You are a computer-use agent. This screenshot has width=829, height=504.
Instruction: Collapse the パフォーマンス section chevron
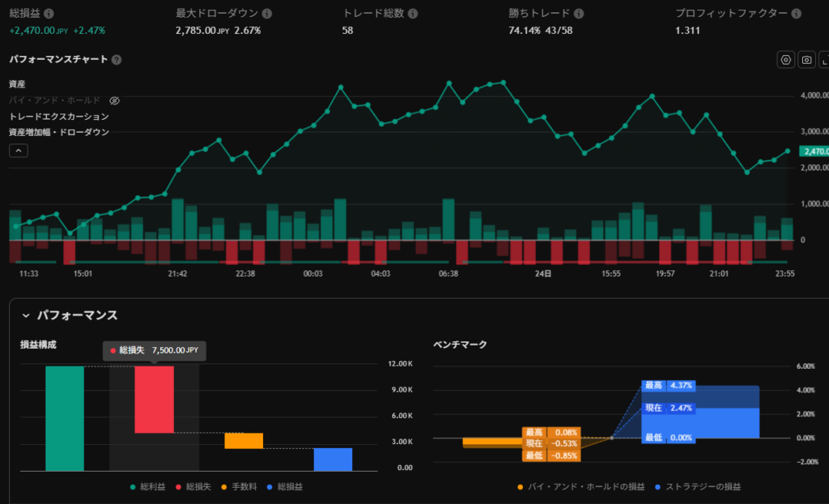25,316
